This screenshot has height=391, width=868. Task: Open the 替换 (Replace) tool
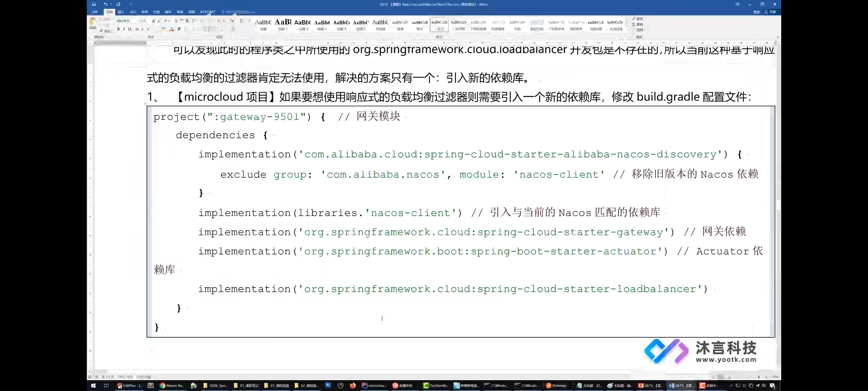coord(638,24)
